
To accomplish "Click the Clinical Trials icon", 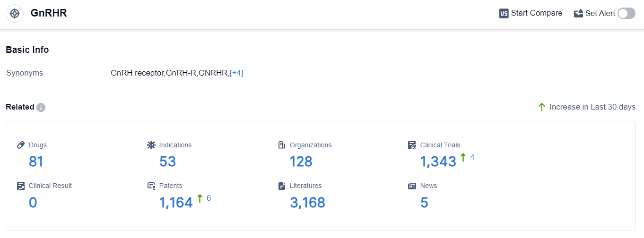I will [412, 145].
